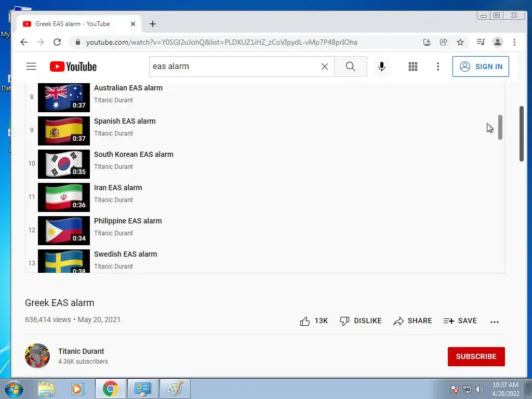Open Swedish EAS alarm thumbnail
532x399 pixels.
coord(64,261)
